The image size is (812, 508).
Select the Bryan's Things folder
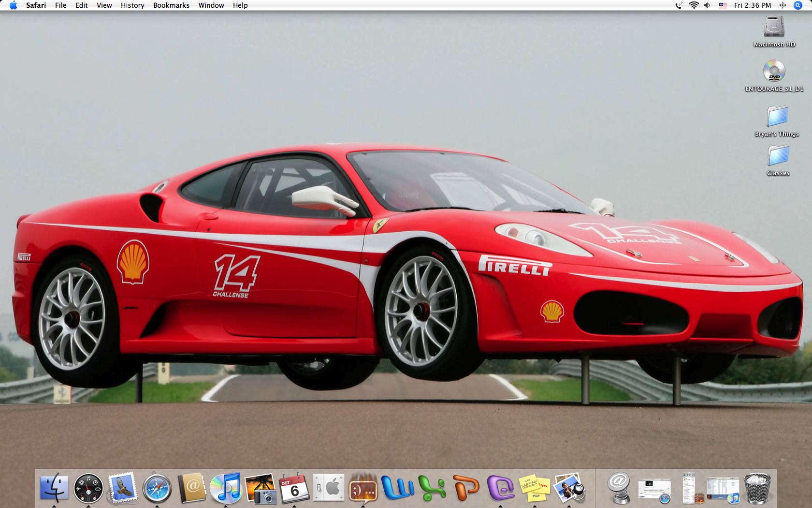777,121
